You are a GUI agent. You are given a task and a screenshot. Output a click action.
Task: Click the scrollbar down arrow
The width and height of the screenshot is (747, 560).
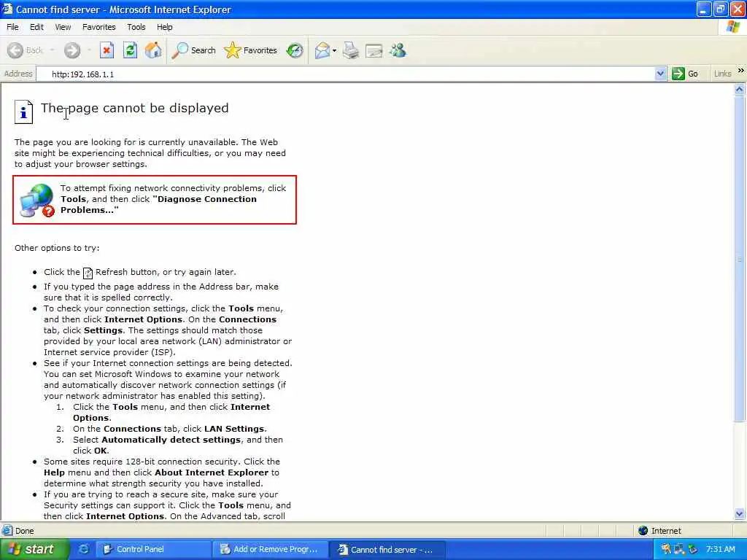739,513
